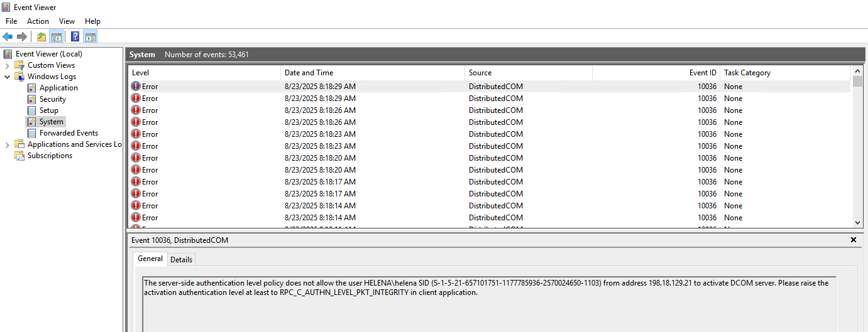Open the View menu
Image resolution: width=868 pixels, height=332 pixels.
pos(67,21)
